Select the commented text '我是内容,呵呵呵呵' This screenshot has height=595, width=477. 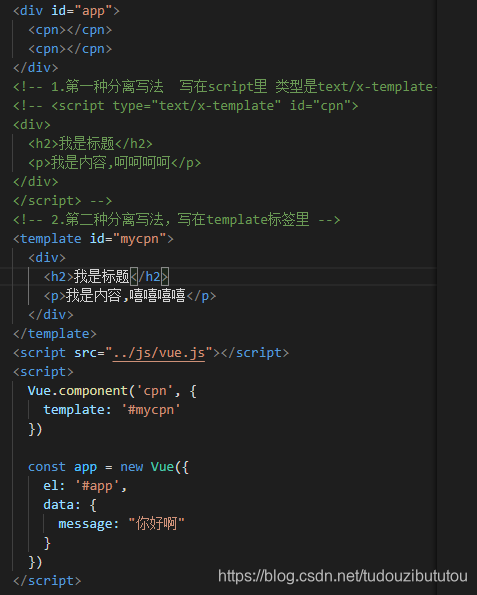[x=110, y=162]
